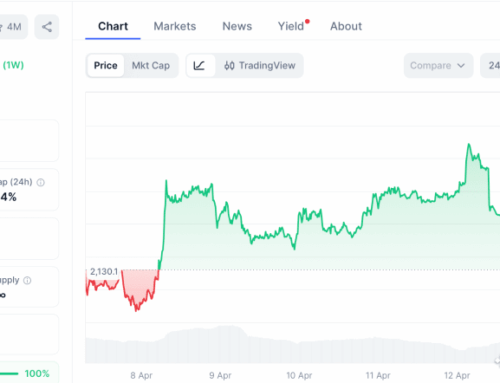Select the 24h time range button

coord(491,66)
